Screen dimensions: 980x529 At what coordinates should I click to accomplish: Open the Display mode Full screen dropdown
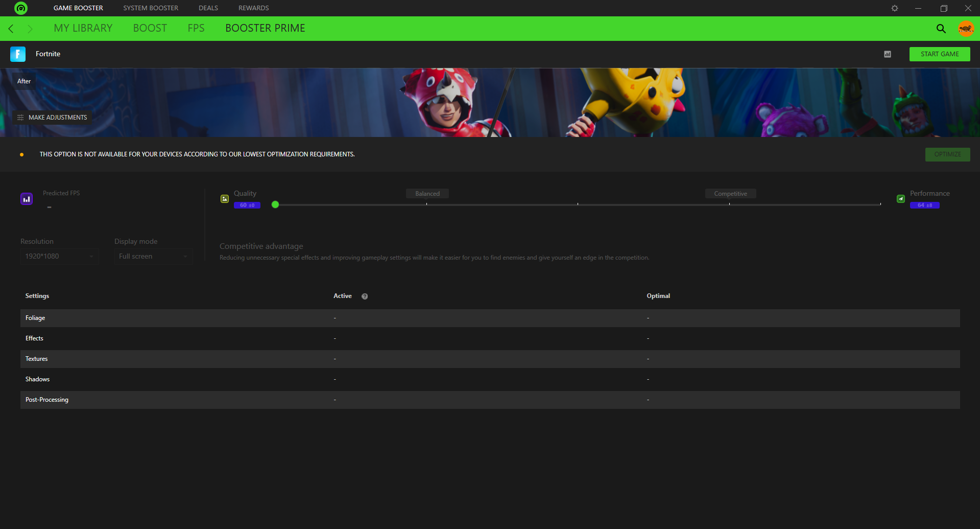point(153,257)
